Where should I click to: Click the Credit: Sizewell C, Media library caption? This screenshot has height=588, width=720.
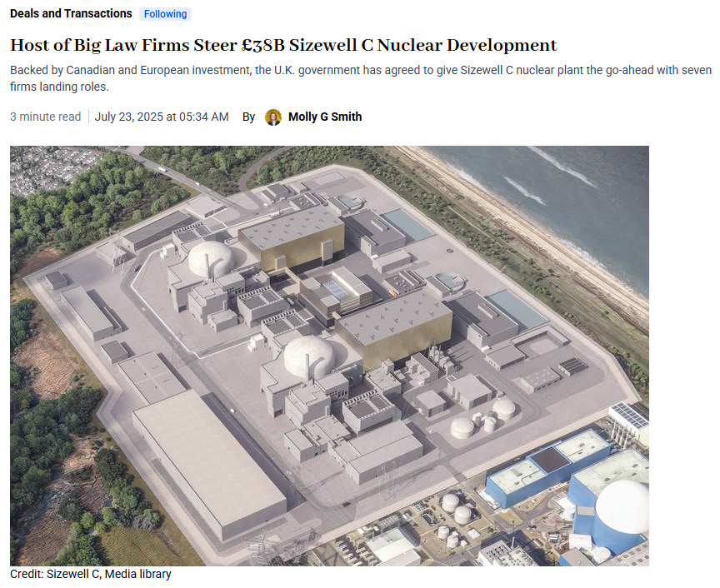[91, 574]
